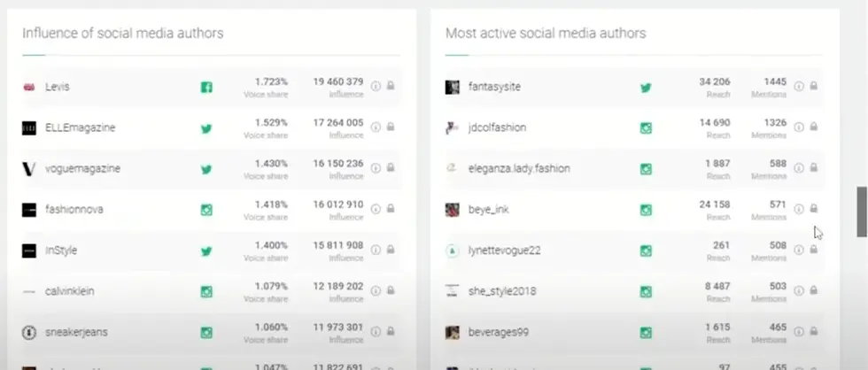Open the Levis author profile
The image size is (868, 370).
point(58,87)
